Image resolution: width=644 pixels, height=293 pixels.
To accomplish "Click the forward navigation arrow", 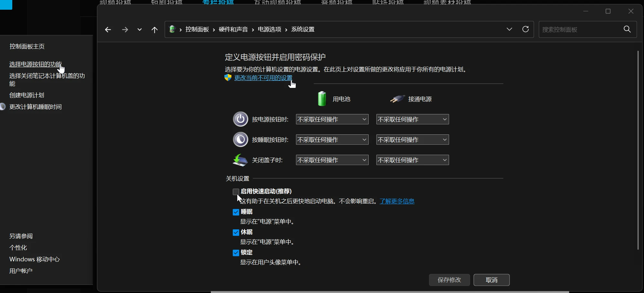I will click(125, 29).
